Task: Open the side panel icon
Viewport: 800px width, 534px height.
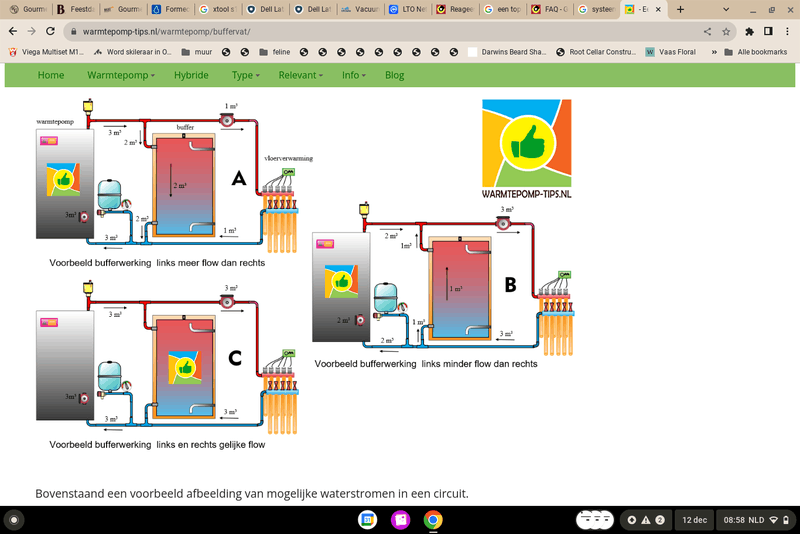Action: coord(768,32)
